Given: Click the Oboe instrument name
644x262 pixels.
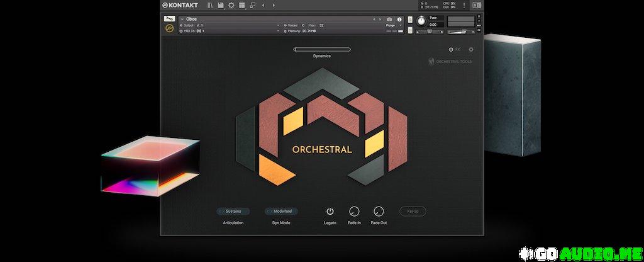Looking at the screenshot, I should coord(191,19).
